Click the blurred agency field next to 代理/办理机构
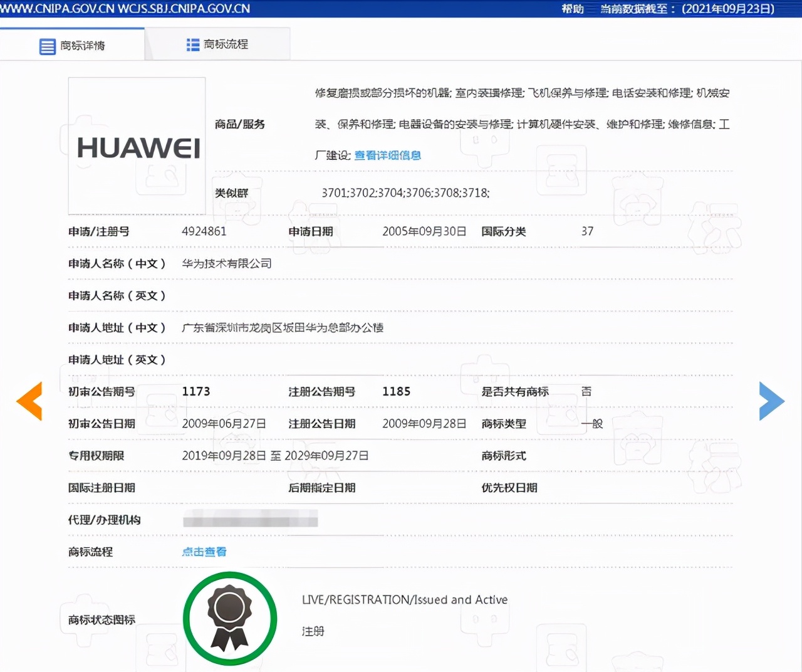Image resolution: width=802 pixels, height=672 pixels. [249, 520]
